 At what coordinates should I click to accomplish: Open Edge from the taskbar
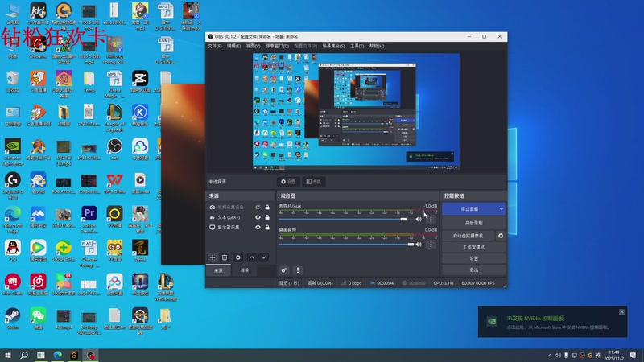tap(57, 355)
